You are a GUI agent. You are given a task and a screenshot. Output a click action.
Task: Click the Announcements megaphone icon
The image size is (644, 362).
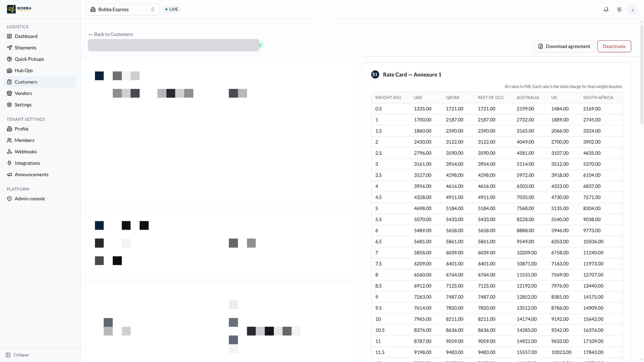point(9,175)
